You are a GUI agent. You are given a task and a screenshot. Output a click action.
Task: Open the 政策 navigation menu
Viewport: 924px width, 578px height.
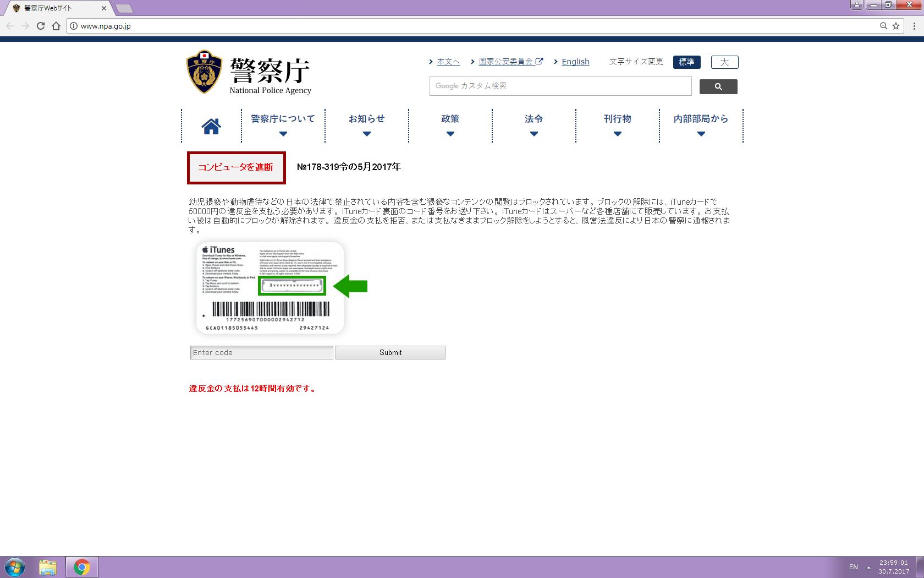pyautogui.click(x=450, y=125)
